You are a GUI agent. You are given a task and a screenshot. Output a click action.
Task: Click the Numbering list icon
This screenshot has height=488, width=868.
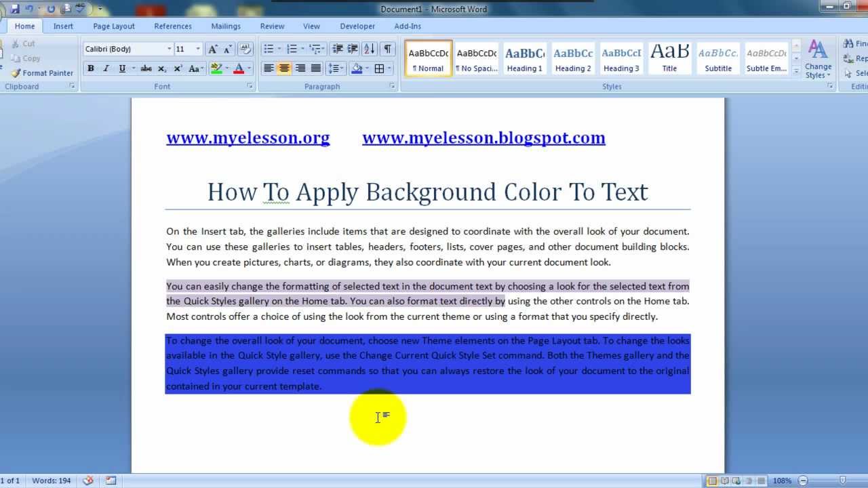(292, 49)
